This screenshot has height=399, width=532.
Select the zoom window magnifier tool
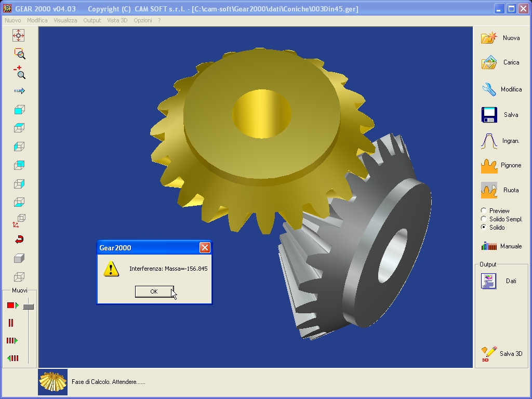(19, 54)
